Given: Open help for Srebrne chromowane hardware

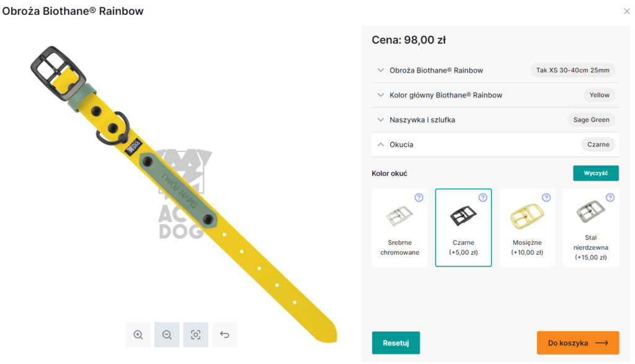Looking at the screenshot, I should 419,198.
